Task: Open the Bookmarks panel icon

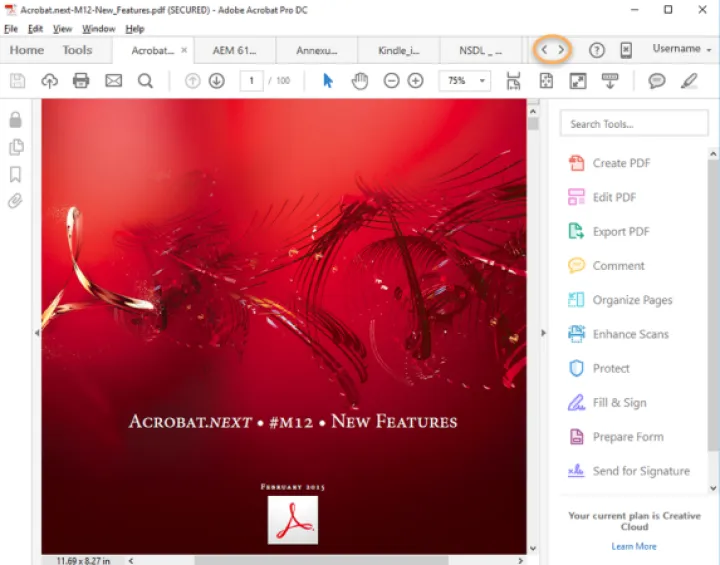Action: pyautogui.click(x=15, y=174)
